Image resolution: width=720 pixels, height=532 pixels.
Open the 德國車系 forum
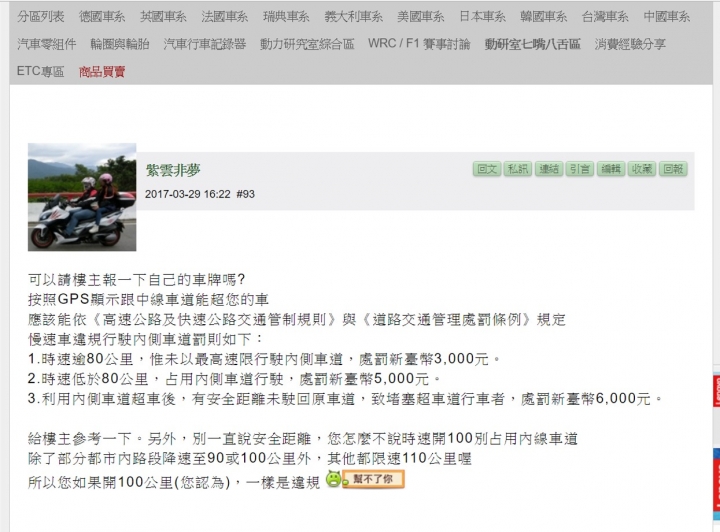(x=101, y=17)
